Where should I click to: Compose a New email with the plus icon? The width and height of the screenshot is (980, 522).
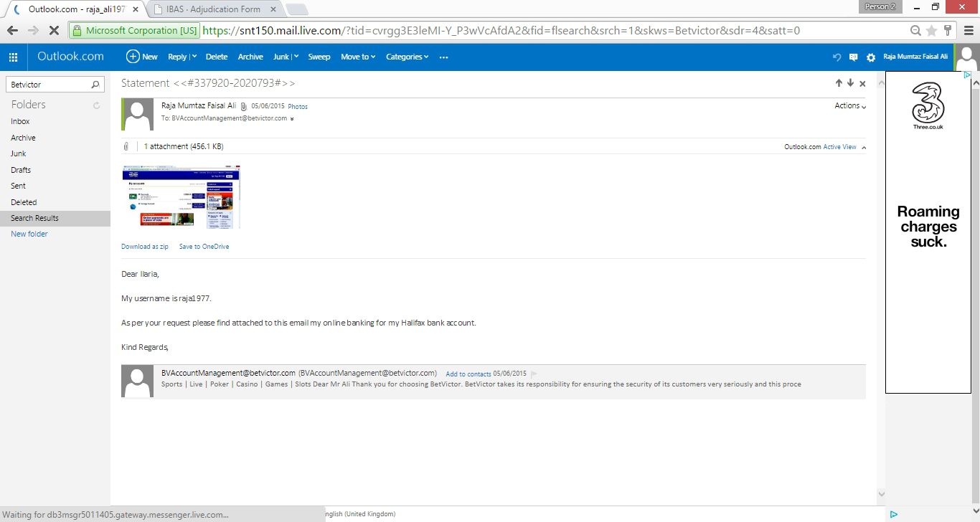[142, 57]
